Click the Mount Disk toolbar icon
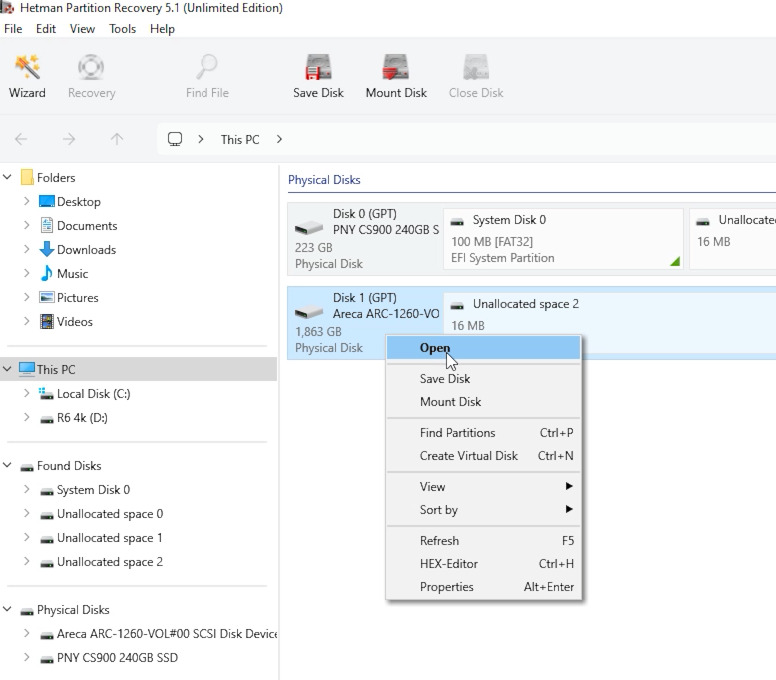This screenshot has height=680, width=776. point(396,76)
